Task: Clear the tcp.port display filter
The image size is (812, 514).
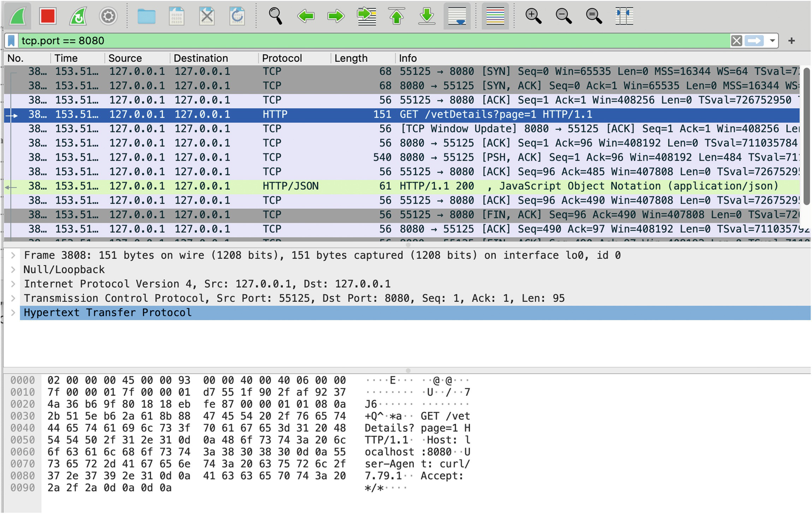Action: [737, 41]
